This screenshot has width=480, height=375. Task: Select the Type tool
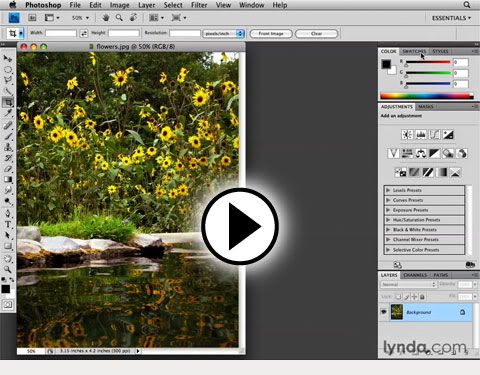tap(8, 225)
